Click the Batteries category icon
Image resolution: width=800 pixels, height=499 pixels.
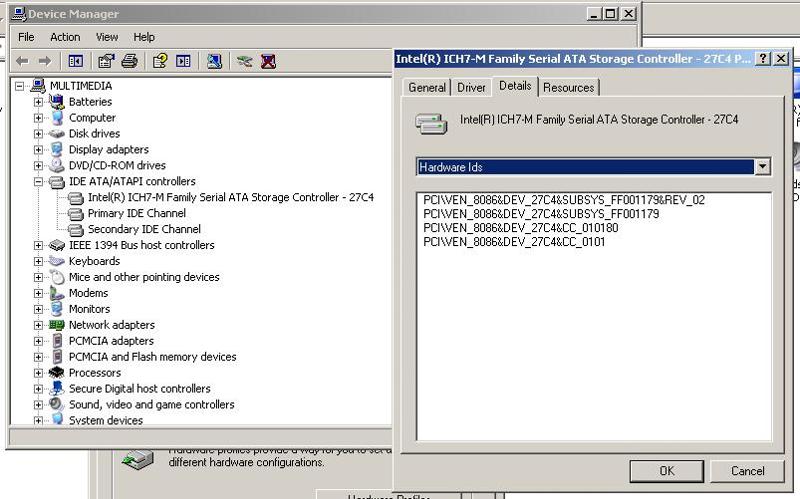(57, 102)
